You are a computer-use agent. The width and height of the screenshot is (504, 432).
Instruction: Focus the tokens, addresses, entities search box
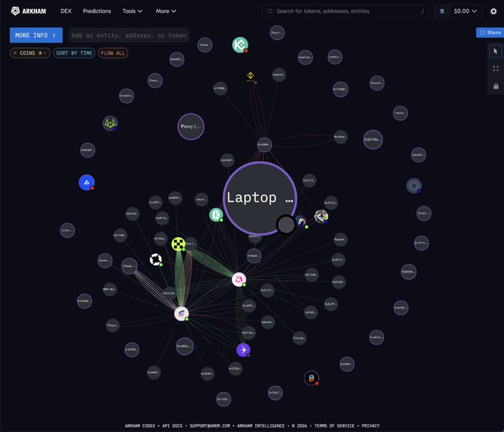345,11
